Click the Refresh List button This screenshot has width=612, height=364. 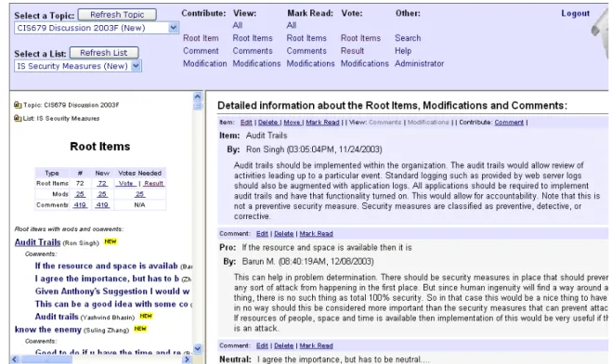104,53
